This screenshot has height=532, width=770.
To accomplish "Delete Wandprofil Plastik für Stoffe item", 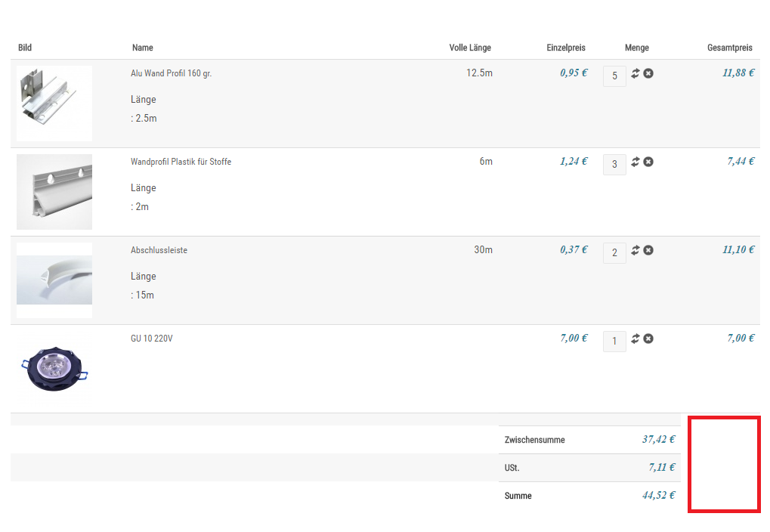I will click(x=648, y=162).
